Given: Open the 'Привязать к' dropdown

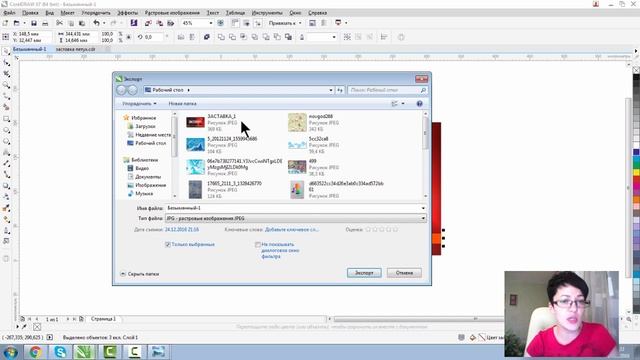Looking at the screenshot, I should (285, 23).
